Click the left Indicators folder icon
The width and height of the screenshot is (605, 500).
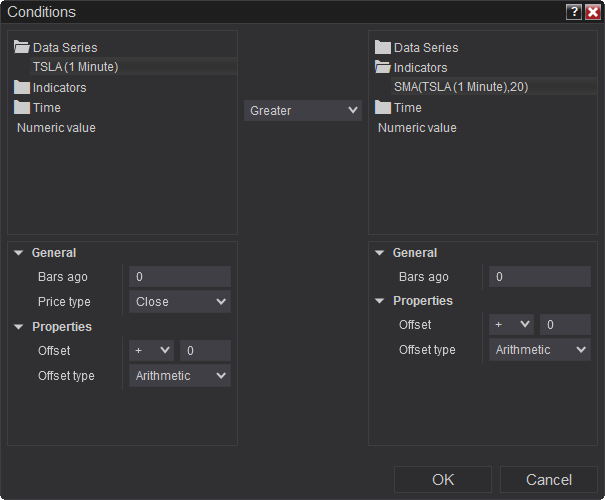22,87
